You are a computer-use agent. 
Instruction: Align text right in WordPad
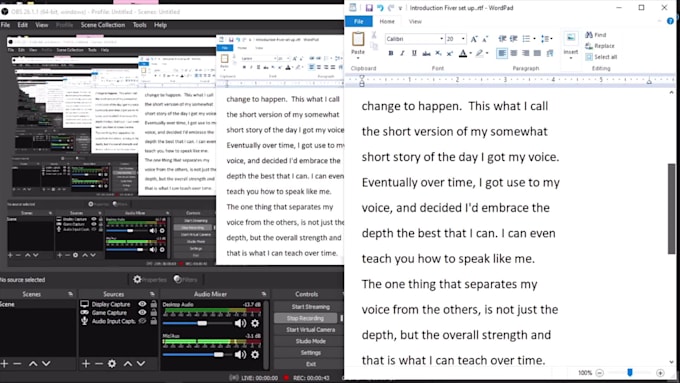point(526,53)
